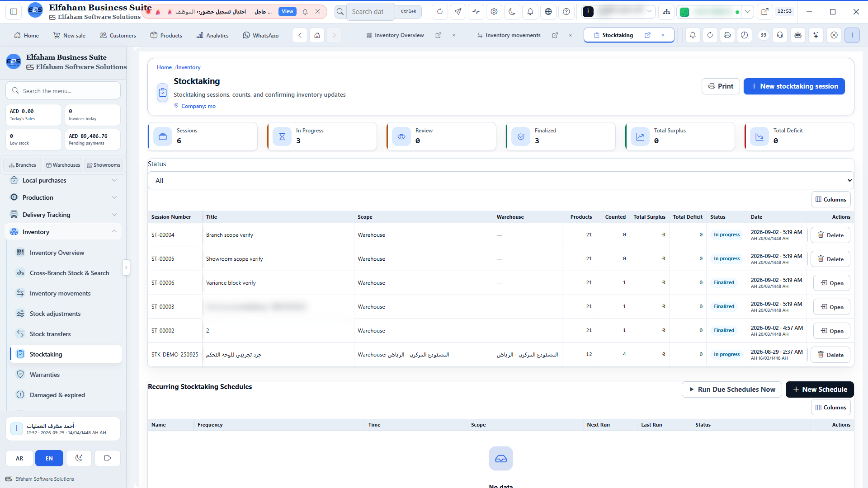Open the headset support icon
The height and width of the screenshot is (488, 868).
780,35
